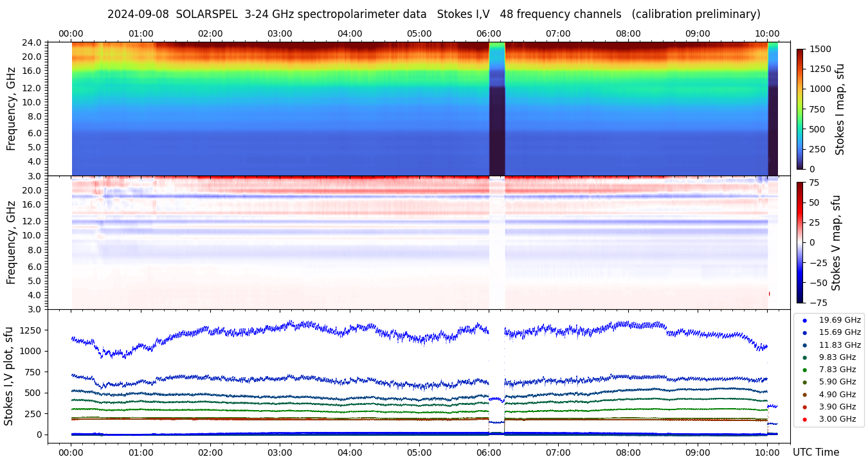This screenshot has width=868, height=466.
Task: Click the Stokes I,V plot y-axis label
Action: tap(9, 375)
